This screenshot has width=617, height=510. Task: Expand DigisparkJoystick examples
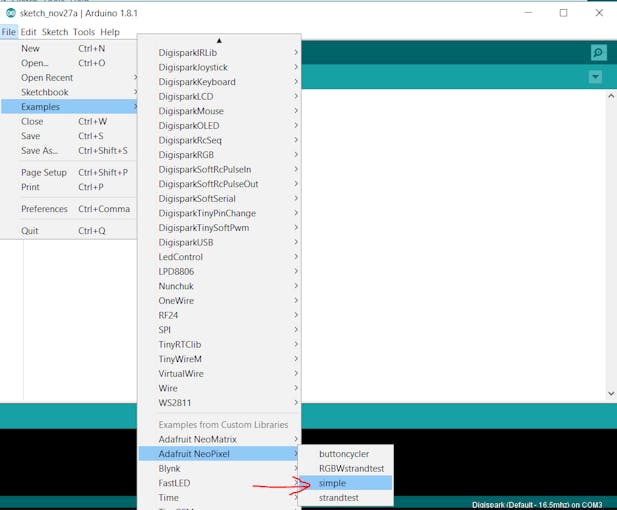[x=219, y=67]
